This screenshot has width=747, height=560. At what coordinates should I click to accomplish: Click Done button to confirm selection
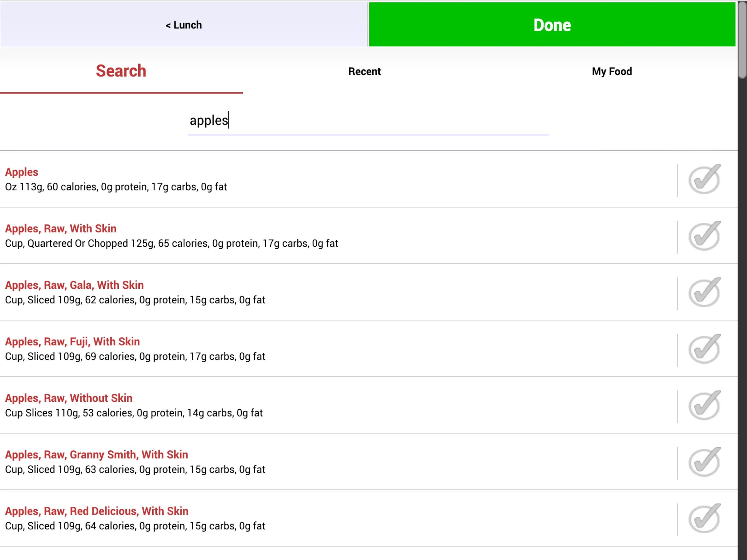click(x=552, y=25)
